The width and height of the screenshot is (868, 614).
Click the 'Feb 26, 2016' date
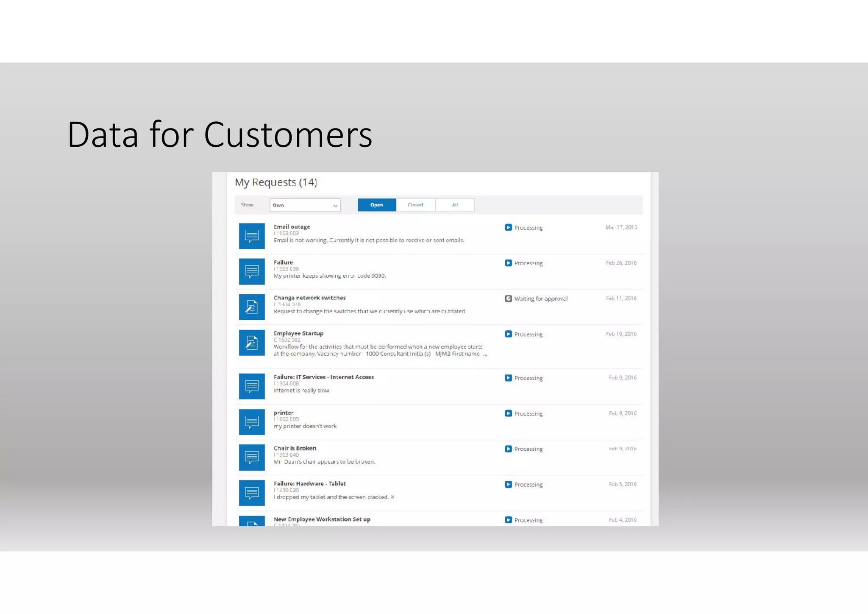(621, 263)
